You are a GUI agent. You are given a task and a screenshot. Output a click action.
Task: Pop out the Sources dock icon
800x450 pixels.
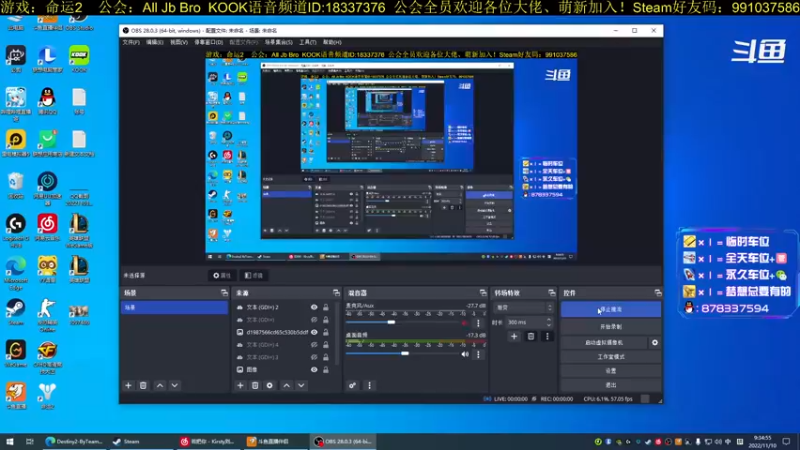336,293
